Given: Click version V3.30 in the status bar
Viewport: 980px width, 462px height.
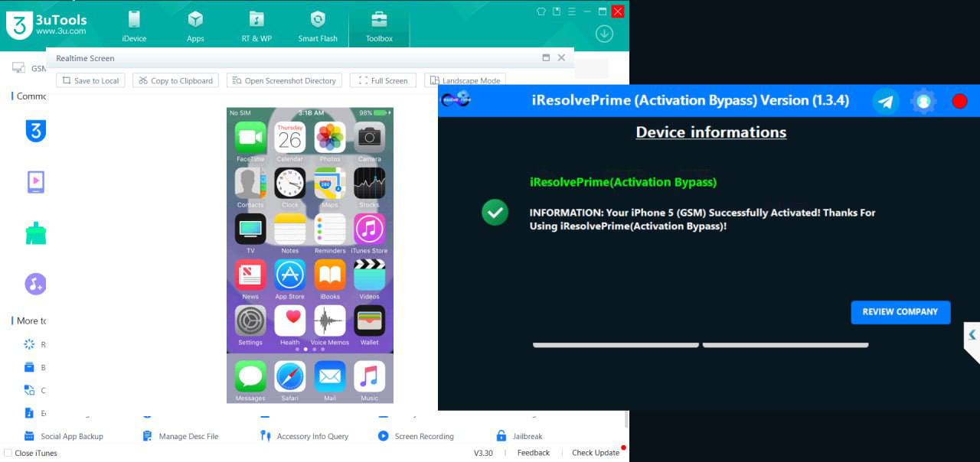Looking at the screenshot, I should coord(483,453).
